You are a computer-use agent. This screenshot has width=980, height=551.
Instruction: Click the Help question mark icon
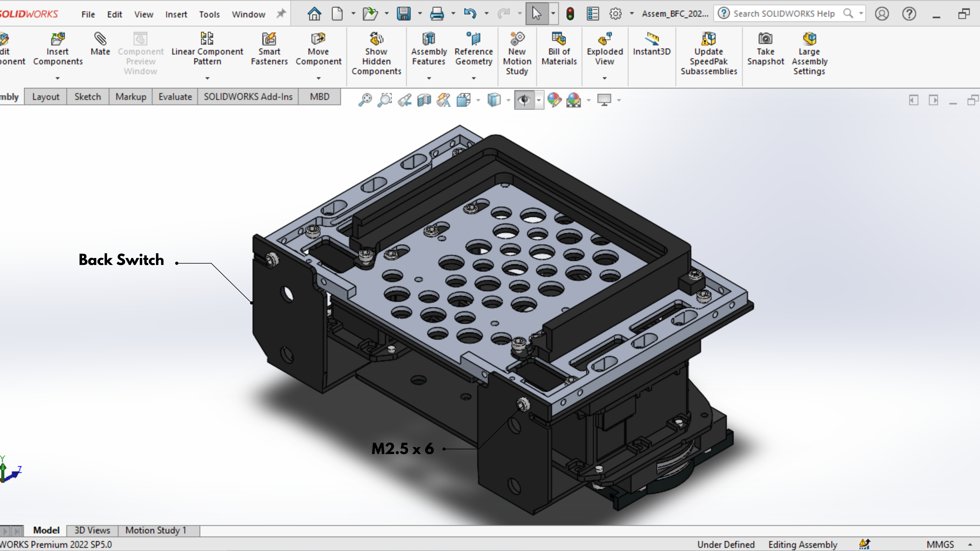(909, 14)
